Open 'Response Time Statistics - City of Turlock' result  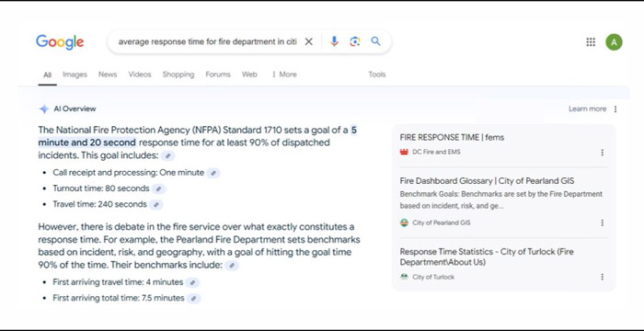[x=487, y=257]
